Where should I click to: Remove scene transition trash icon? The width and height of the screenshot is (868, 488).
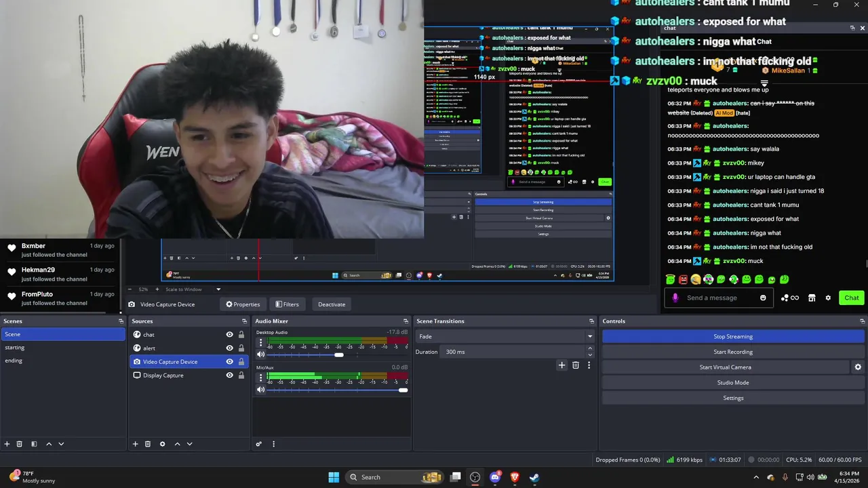click(576, 365)
